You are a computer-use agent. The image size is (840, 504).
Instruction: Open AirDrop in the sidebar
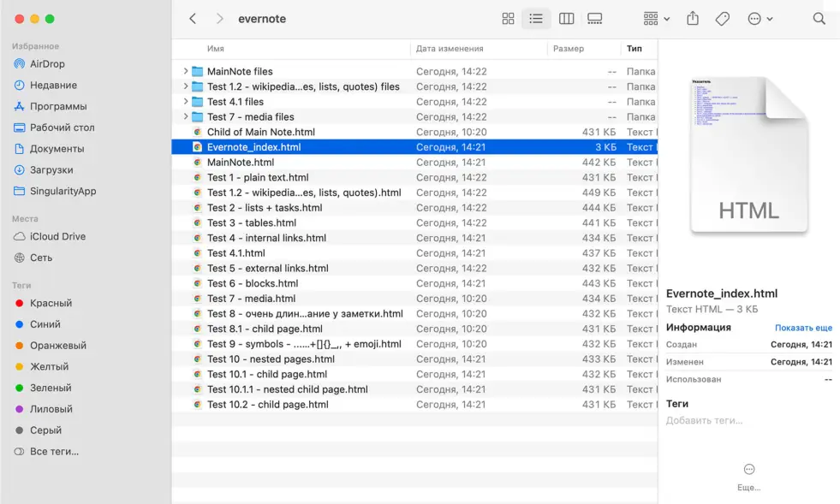(x=47, y=64)
